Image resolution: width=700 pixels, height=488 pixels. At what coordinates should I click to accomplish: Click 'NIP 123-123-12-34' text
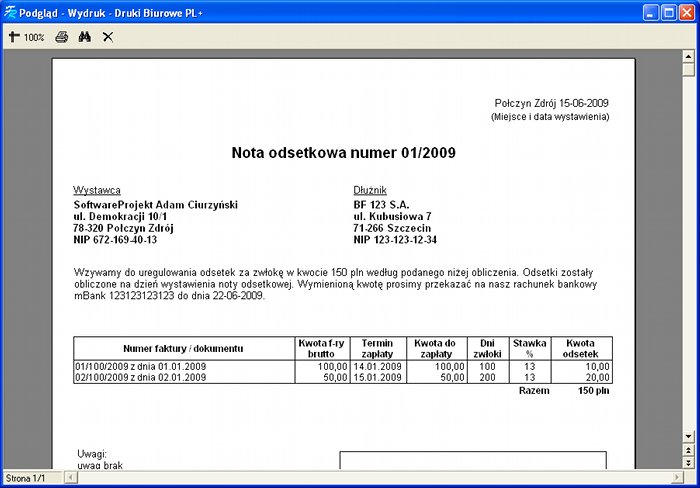[x=395, y=240]
